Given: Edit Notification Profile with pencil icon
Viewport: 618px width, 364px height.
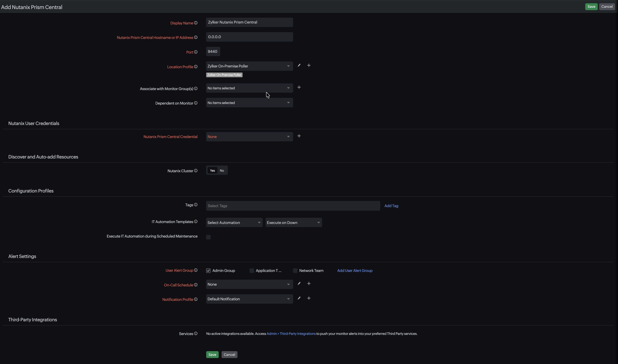Looking at the screenshot, I should (x=299, y=298).
